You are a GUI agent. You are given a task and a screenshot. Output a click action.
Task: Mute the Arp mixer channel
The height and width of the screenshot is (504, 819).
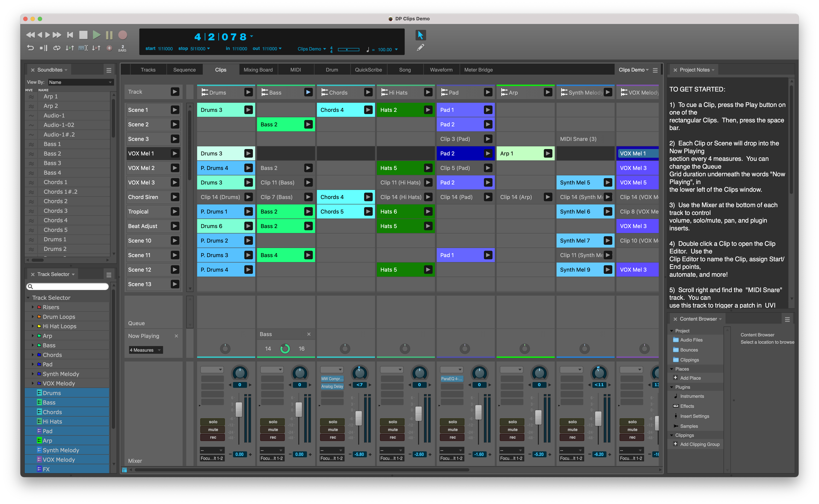click(x=512, y=430)
